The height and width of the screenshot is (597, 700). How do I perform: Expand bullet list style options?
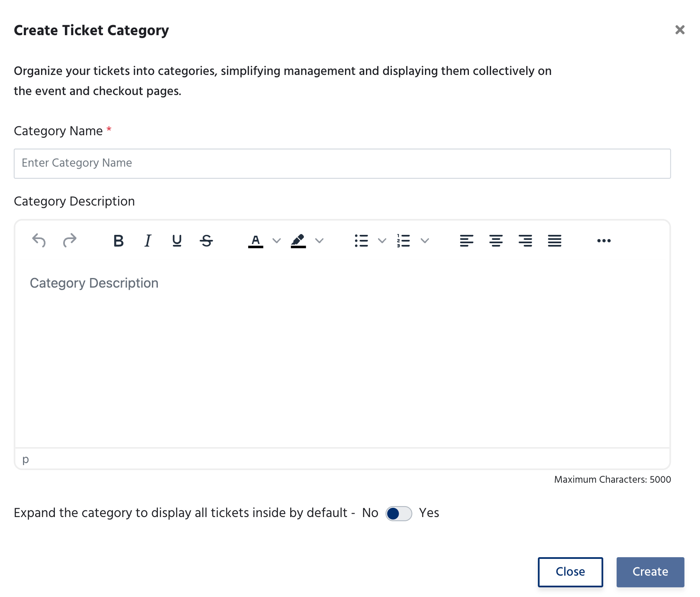click(382, 241)
